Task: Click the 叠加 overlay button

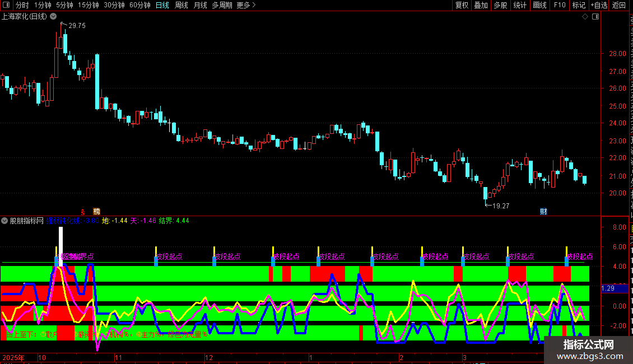Action: tap(481, 5)
